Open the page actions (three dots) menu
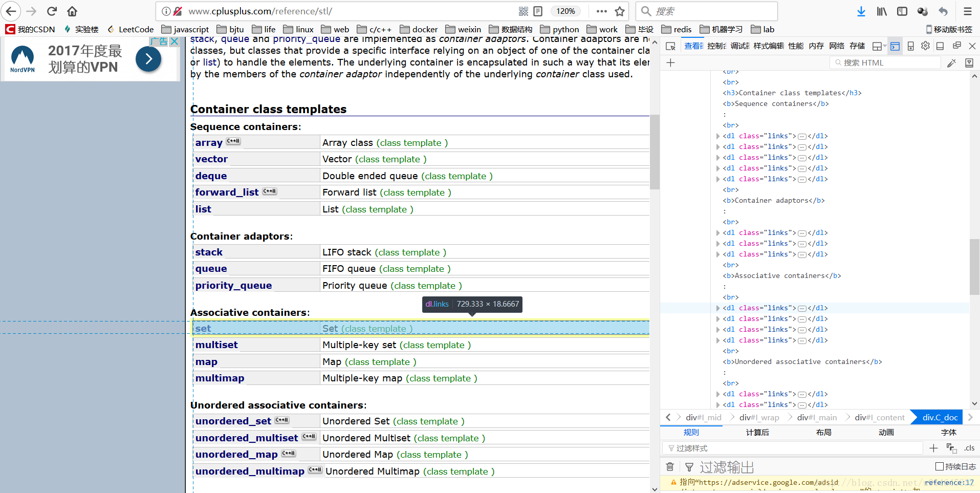The image size is (980, 493). [602, 11]
